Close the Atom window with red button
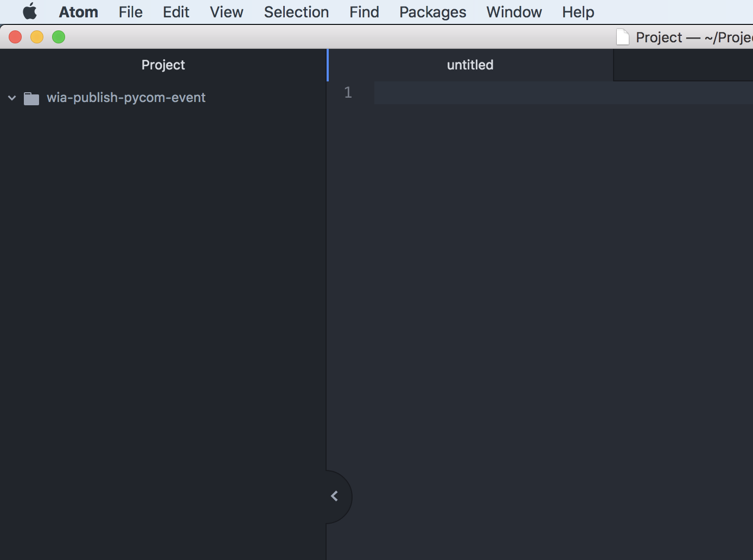The height and width of the screenshot is (560, 753). coord(15,37)
